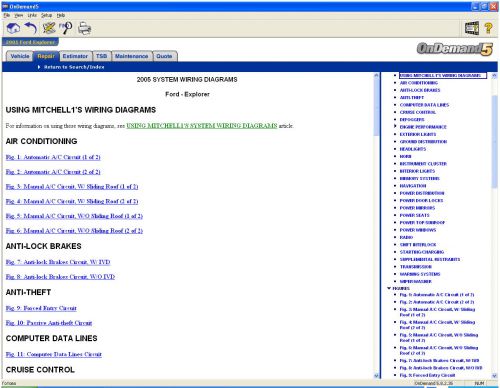Screen dimensions: 500x388
Task: Open Fig. 2 Automatic A/C Circuit (2 of 2)
Action: coord(53,172)
